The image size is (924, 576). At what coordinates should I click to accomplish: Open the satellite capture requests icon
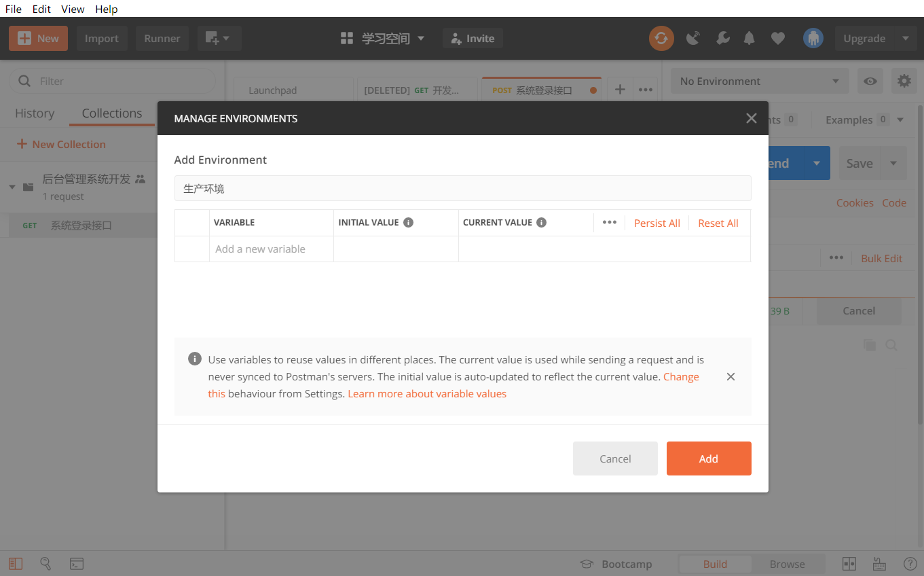coord(693,39)
